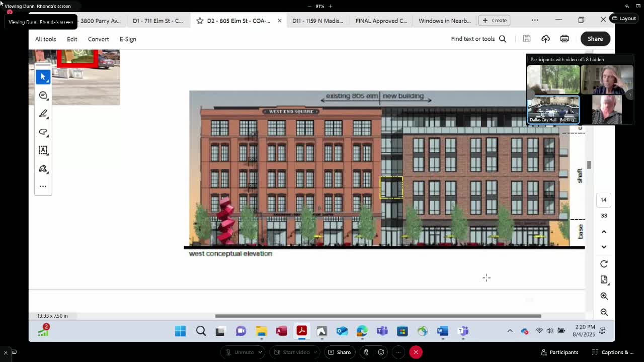Rotate the page view
This screenshot has width=644, height=362.
(x=604, y=263)
